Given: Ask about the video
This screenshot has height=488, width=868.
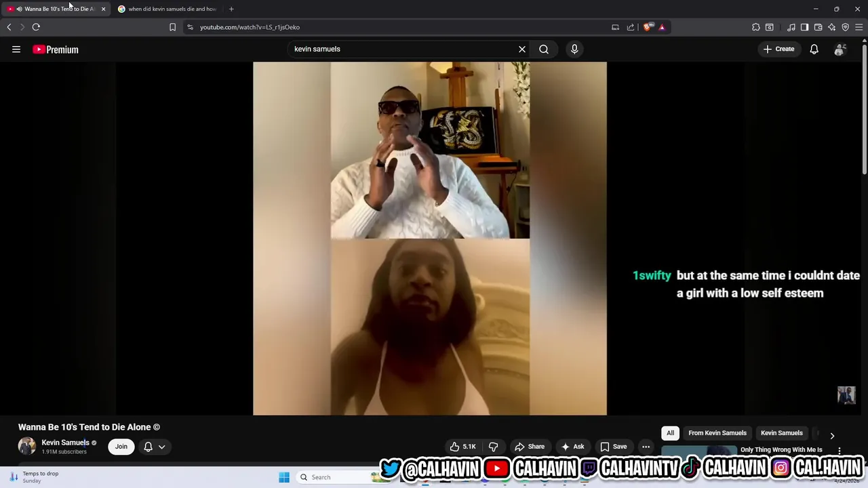Looking at the screenshot, I should tap(573, 447).
